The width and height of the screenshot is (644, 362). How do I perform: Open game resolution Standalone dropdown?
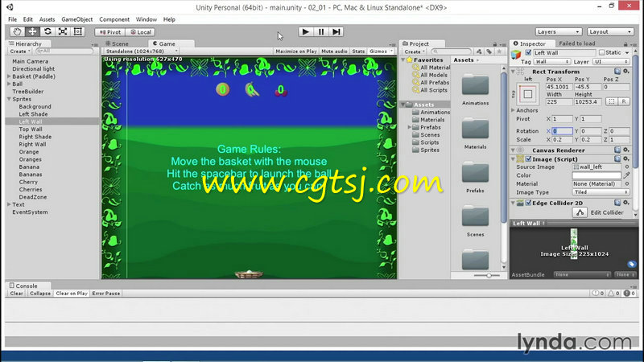tap(141, 51)
